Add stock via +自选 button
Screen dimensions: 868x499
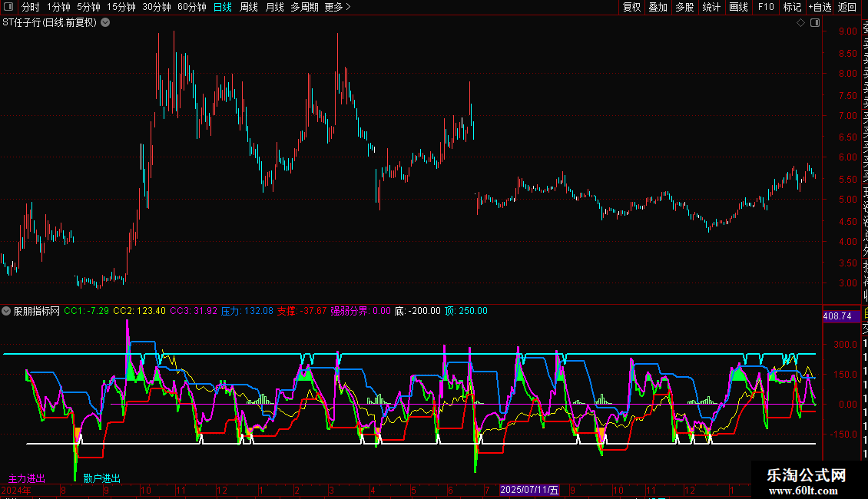(x=820, y=7)
